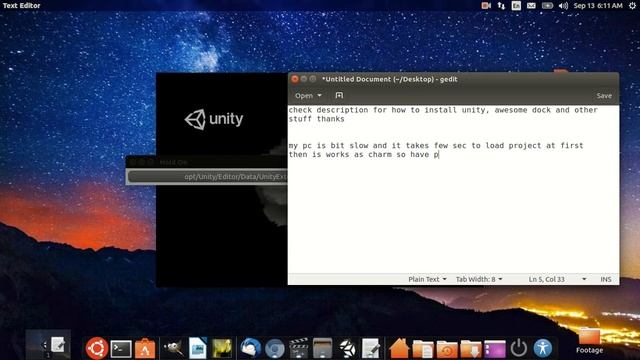Open the image viewer icon in dock
This screenshot has height=360, width=640.
point(198,348)
